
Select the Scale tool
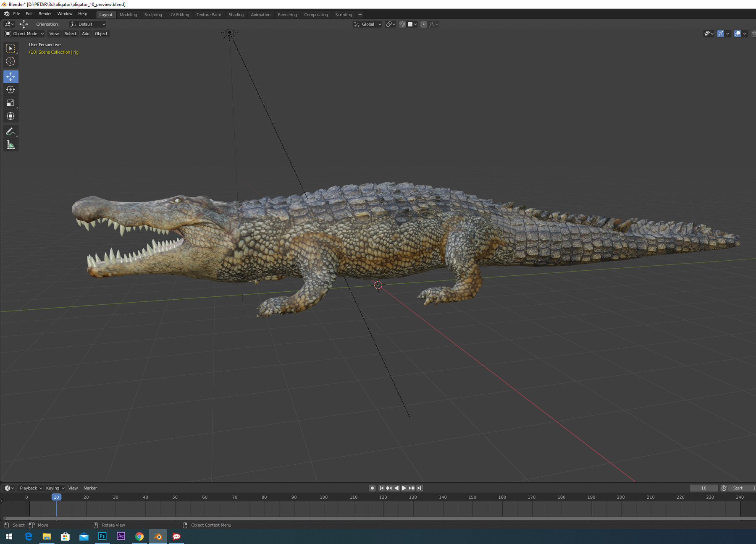11,103
